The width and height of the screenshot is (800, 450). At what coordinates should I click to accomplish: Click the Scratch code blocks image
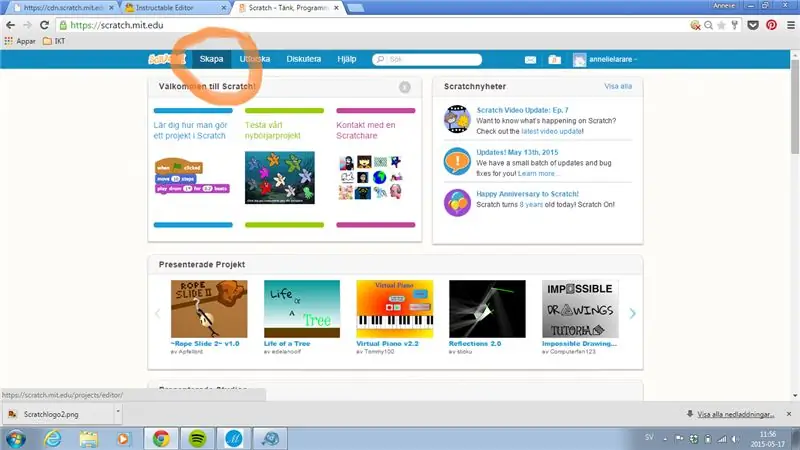[192, 177]
